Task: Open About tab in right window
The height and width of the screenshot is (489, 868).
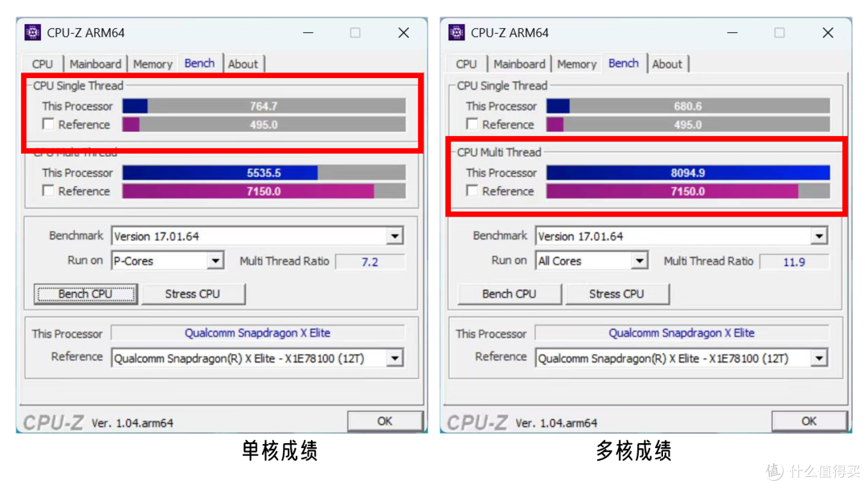Action: point(667,64)
